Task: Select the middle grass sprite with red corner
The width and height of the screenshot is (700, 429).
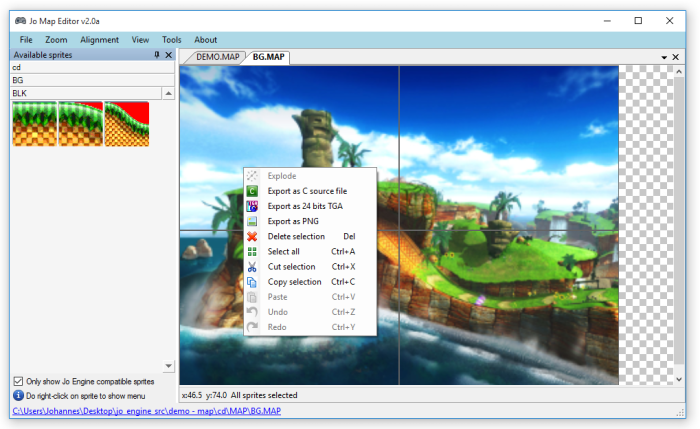Action: 81,124
